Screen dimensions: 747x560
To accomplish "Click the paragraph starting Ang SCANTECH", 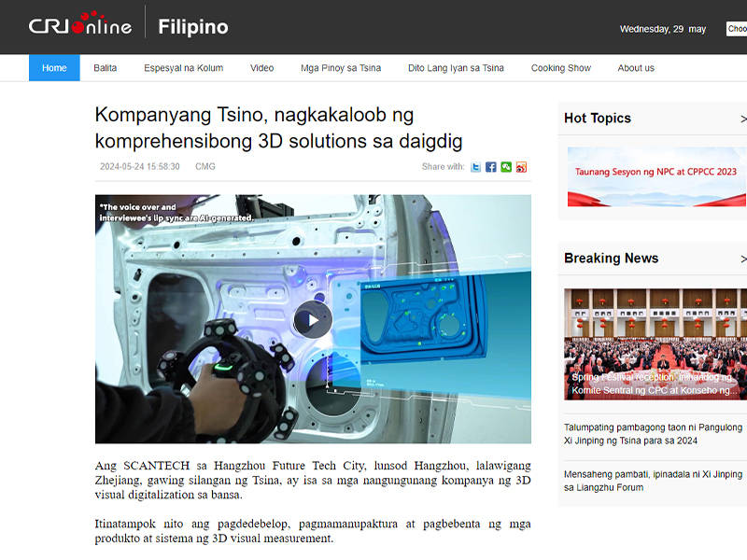I will (x=313, y=480).
